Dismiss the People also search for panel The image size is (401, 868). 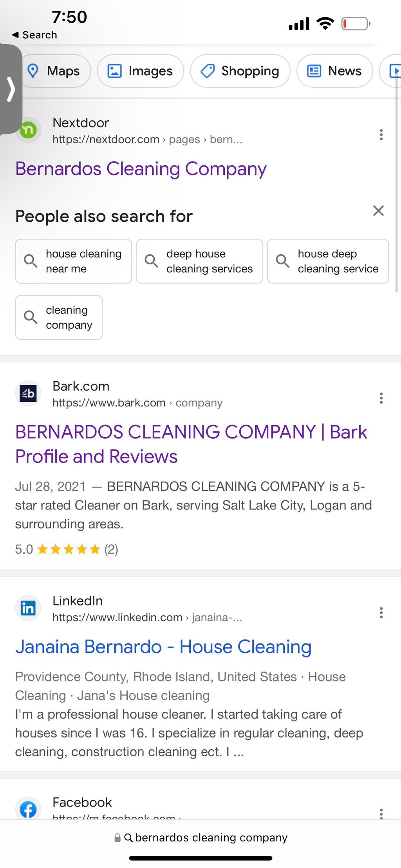[378, 211]
